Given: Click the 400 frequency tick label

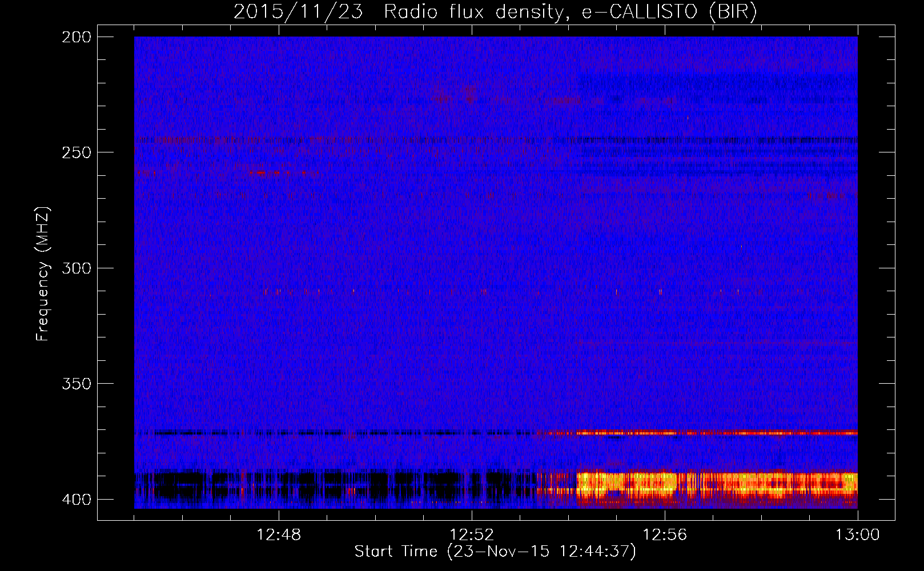Looking at the screenshot, I should (x=77, y=500).
